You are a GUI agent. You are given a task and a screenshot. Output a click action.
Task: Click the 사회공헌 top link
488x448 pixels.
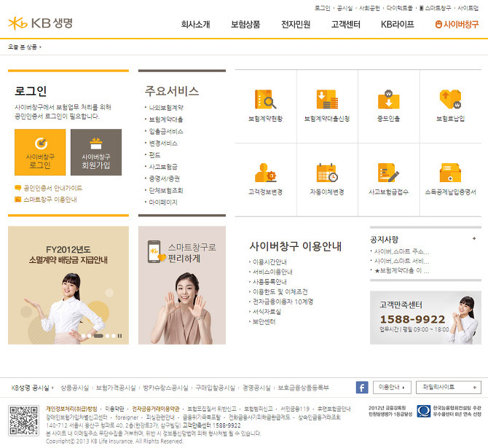tap(369, 8)
